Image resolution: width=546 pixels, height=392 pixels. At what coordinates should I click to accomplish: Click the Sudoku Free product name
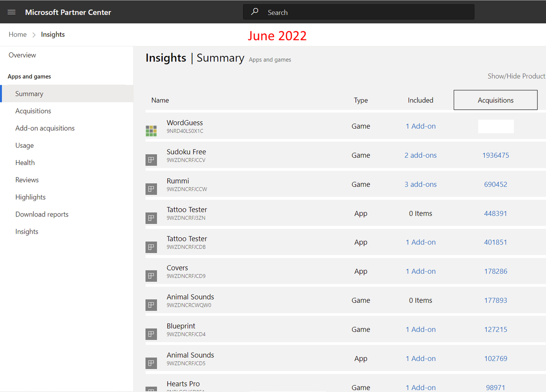(x=186, y=152)
